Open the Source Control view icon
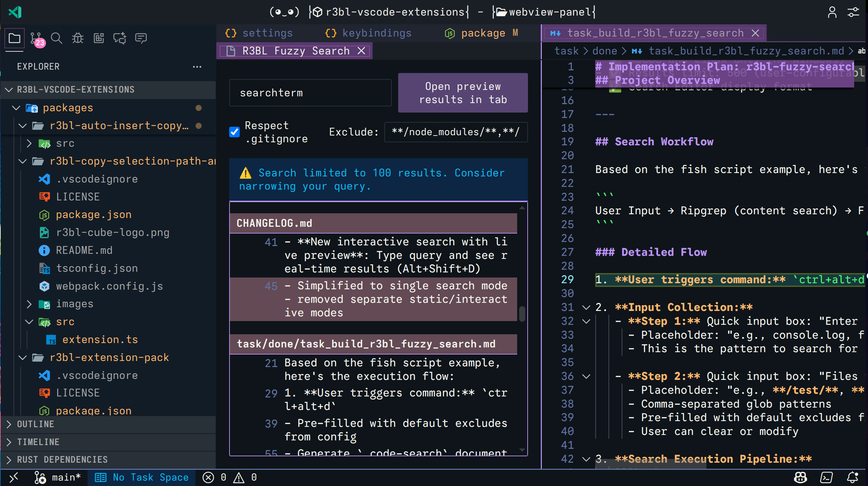 36,39
